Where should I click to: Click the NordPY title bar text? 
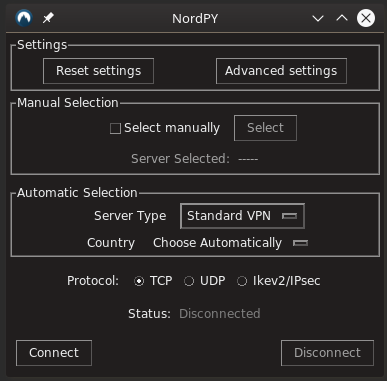click(x=195, y=19)
